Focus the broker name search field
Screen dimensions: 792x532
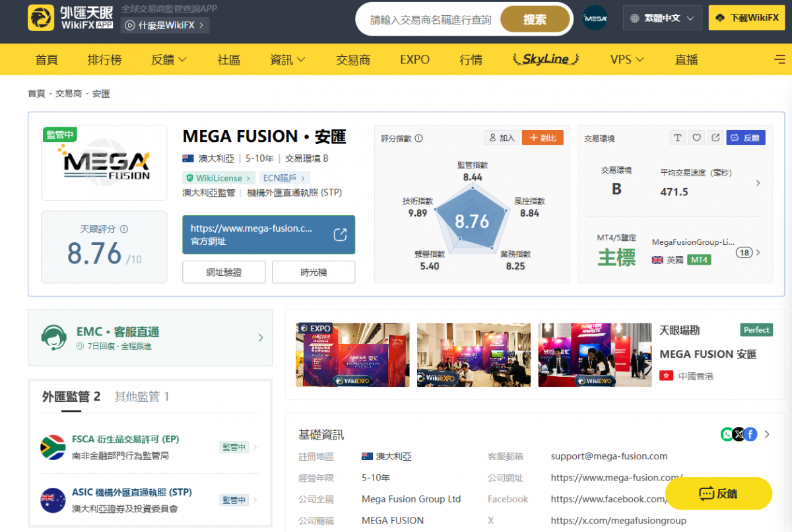coord(430,20)
